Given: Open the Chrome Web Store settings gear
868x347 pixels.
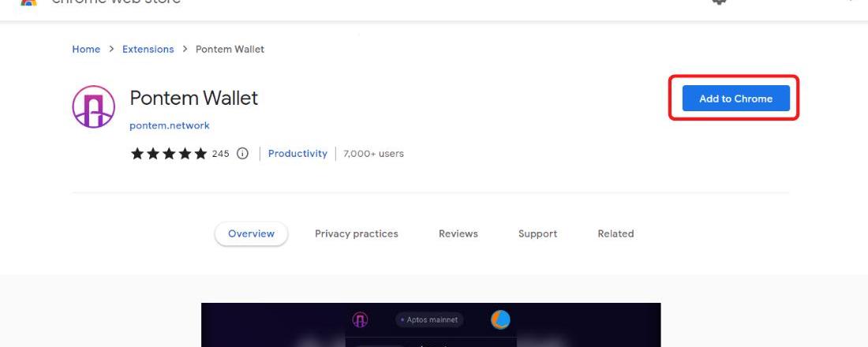Looking at the screenshot, I should (719, 2).
